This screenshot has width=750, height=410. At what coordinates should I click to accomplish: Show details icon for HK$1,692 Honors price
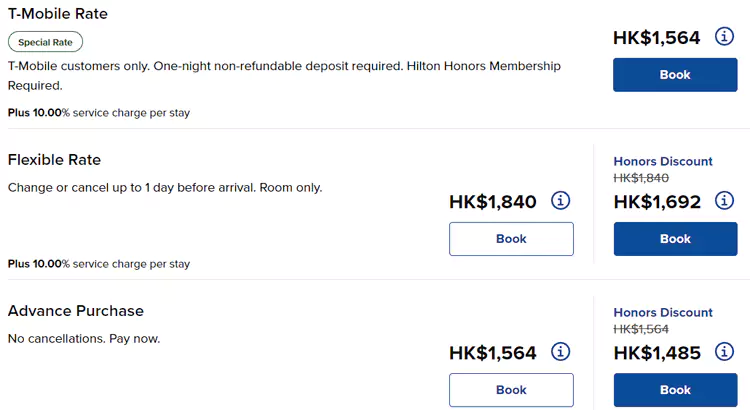[x=725, y=201]
